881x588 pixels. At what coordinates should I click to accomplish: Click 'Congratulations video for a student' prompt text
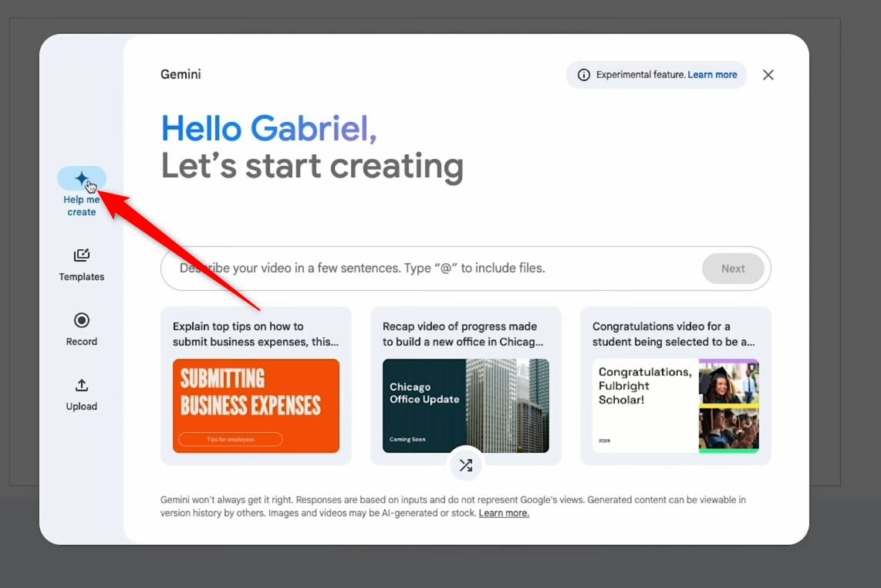[673, 334]
